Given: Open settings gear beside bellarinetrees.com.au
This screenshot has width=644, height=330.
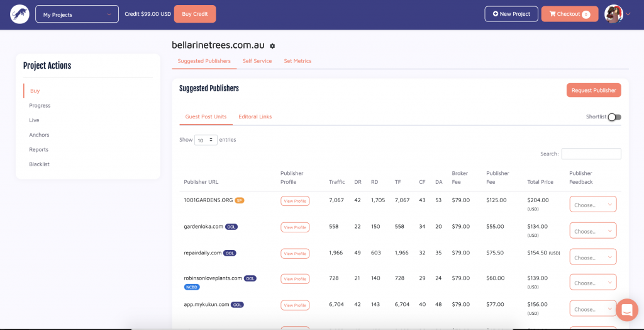Looking at the screenshot, I should point(272,46).
